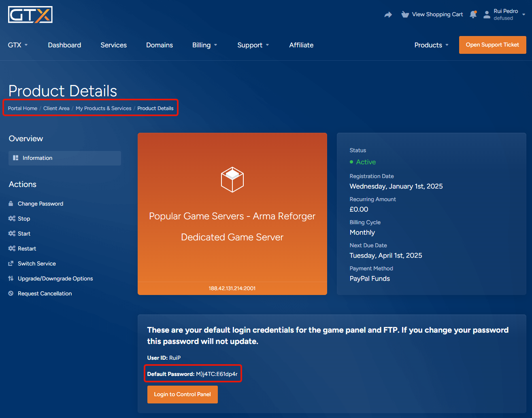Click the user profile avatar icon
532x418 pixels.
[487, 15]
